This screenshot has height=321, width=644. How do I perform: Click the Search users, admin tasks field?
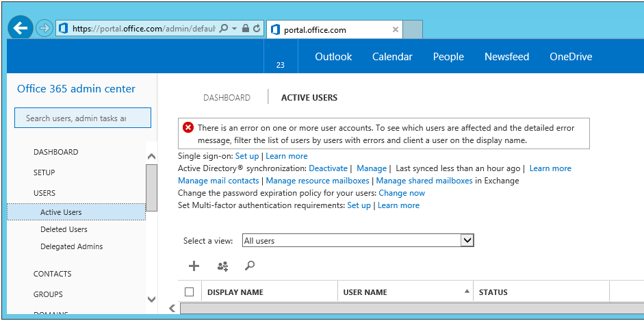(83, 118)
